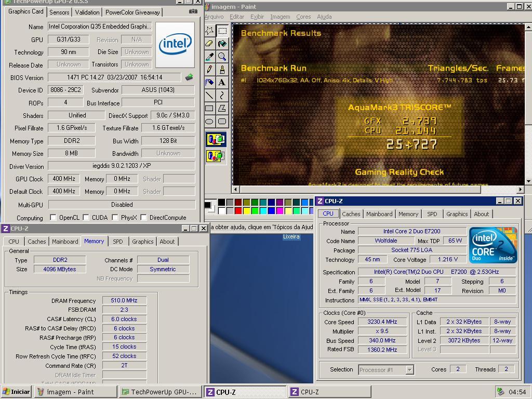This screenshot has width=532, height=399.
Task: Choose the Rounded Rectangle tool
Action: tap(222, 121)
